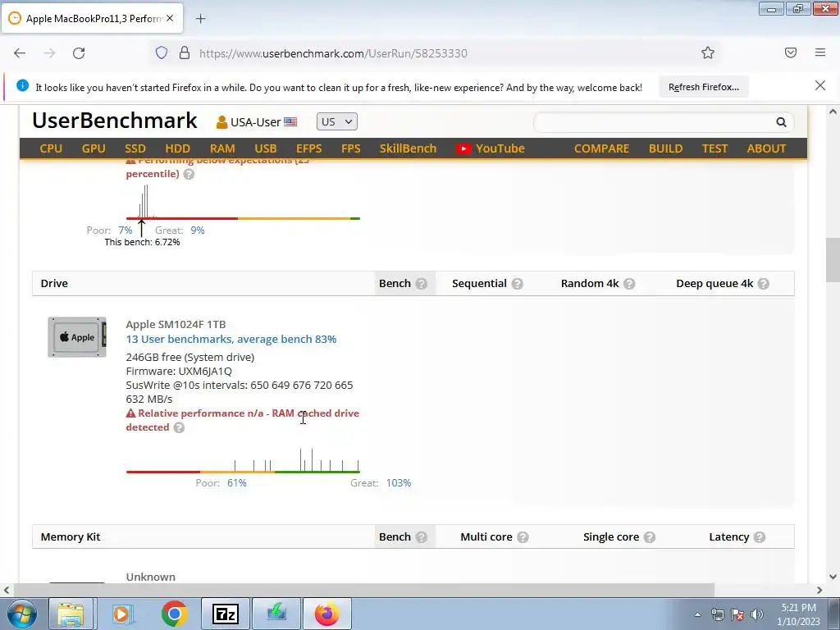The width and height of the screenshot is (840, 630).
Task: Open Windows Explorer from the taskbar
Action: coord(71,614)
